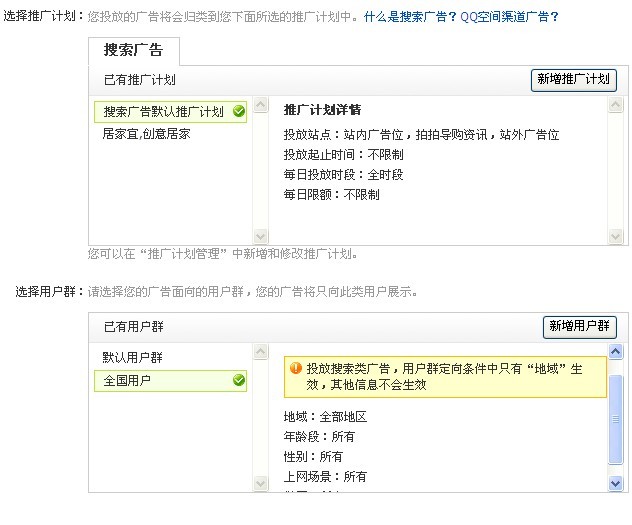
Task: Click green checkmark on 搜索广告默认推广计划
Action: [239, 111]
